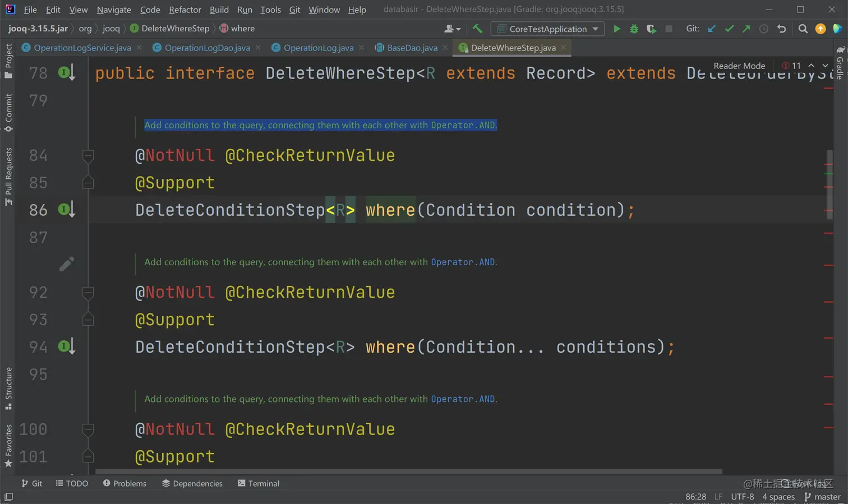
Task: Collapse the fold marker at line 93
Action: (88, 320)
